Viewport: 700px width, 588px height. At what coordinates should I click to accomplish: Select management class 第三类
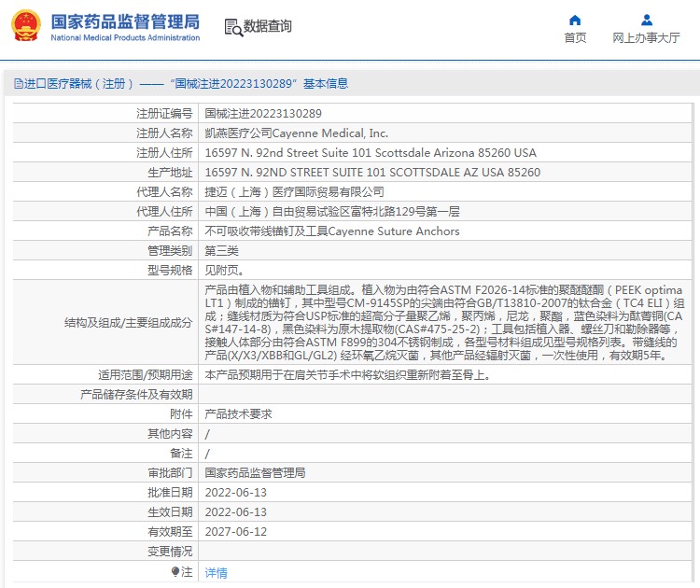(221, 251)
